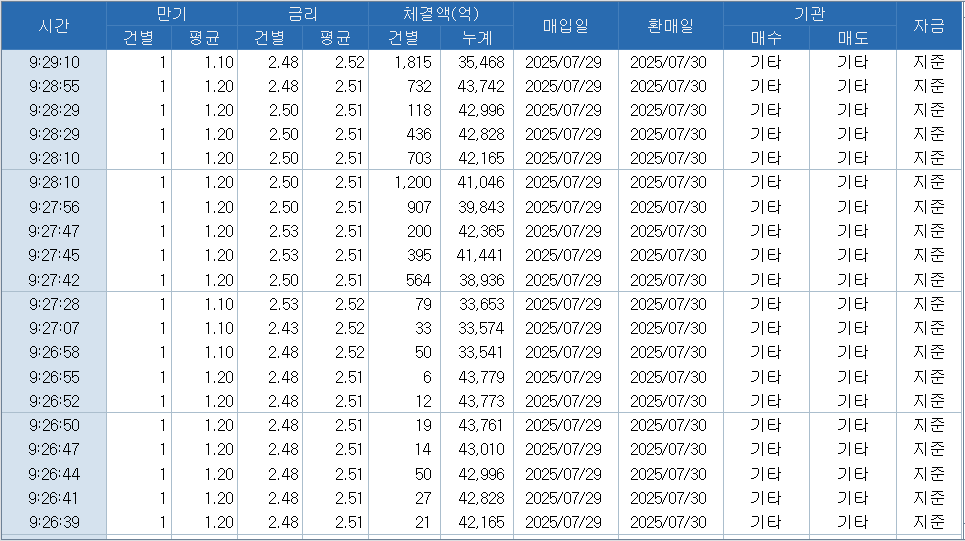The height and width of the screenshot is (541, 965).
Task: Sort by the 매입일 column header
Action: click(565, 26)
